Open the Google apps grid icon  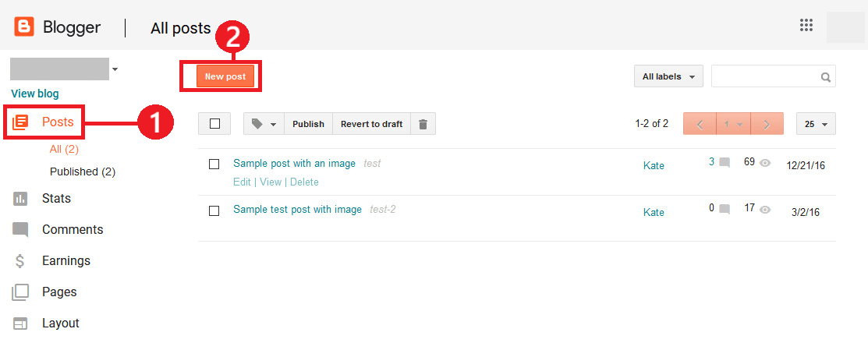coord(806,25)
